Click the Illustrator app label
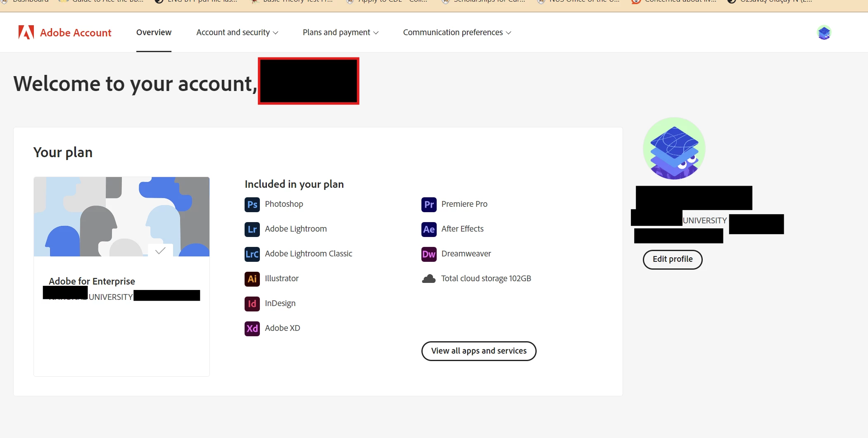 pyautogui.click(x=282, y=278)
